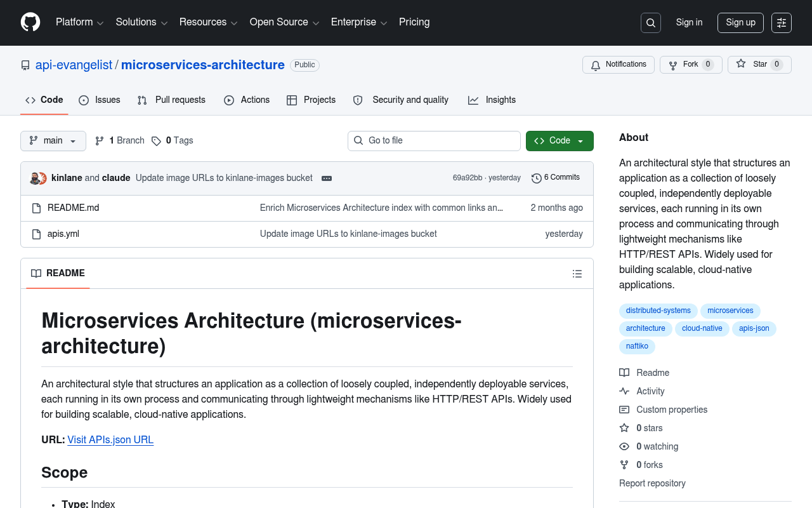Star the repository

tap(759, 65)
